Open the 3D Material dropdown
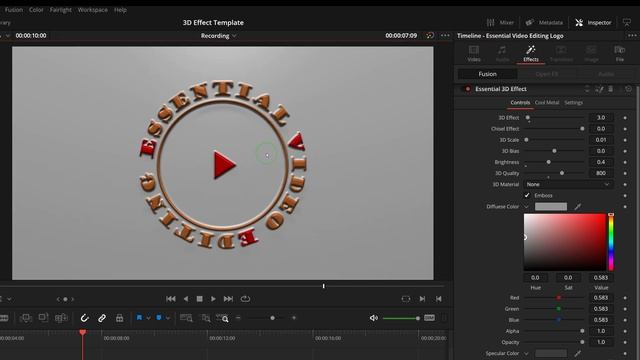 pyautogui.click(x=568, y=184)
